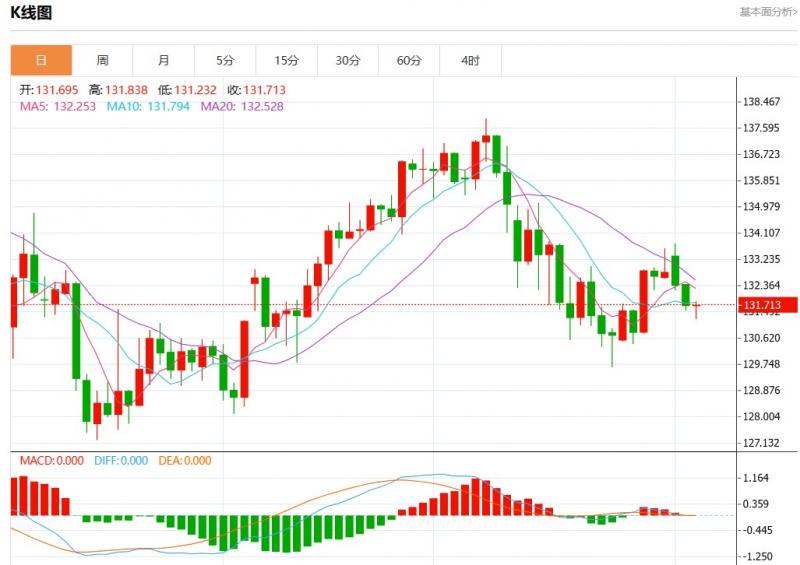800x565 pixels.
Task: Switch to the 周 weekly tab
Action: coord(103,60)
